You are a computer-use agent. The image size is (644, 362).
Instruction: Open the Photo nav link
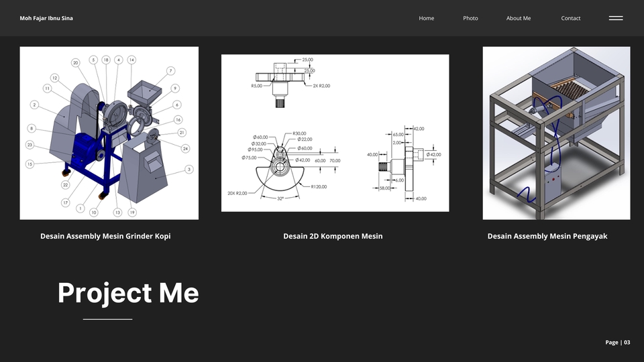470,18
